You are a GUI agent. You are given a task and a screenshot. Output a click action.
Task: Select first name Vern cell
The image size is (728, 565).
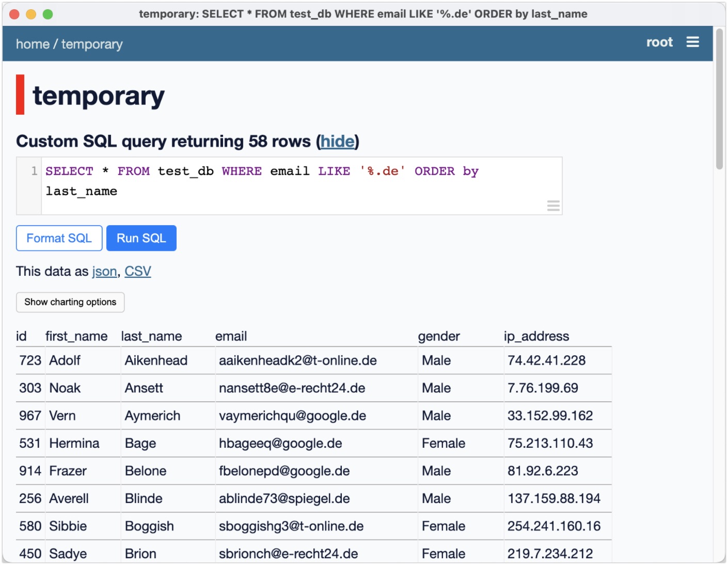(x=83, y=416)
